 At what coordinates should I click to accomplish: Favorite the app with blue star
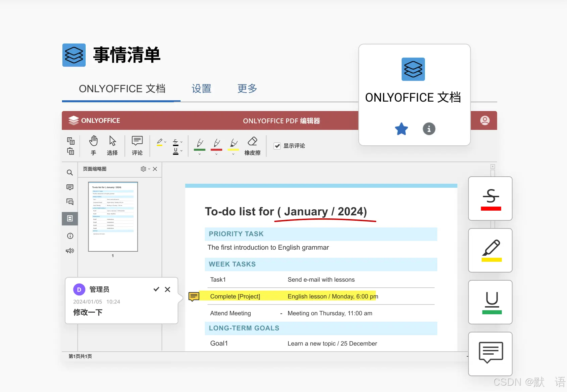401,129
